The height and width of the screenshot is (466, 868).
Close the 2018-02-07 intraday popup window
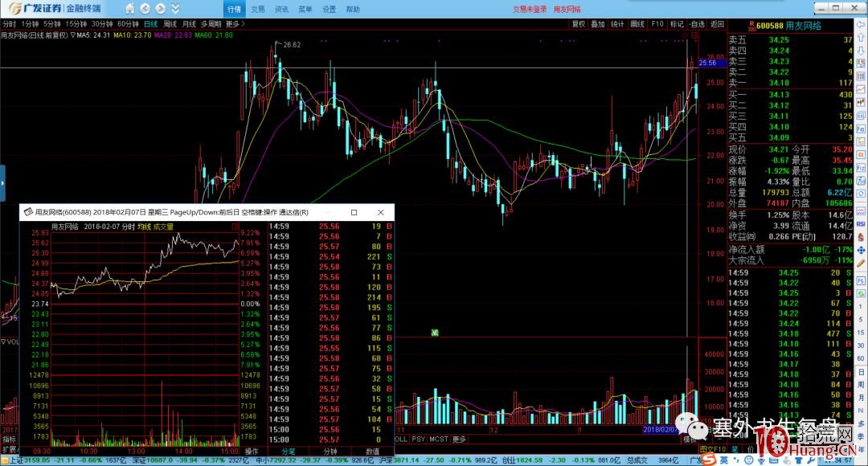point(380,212)
